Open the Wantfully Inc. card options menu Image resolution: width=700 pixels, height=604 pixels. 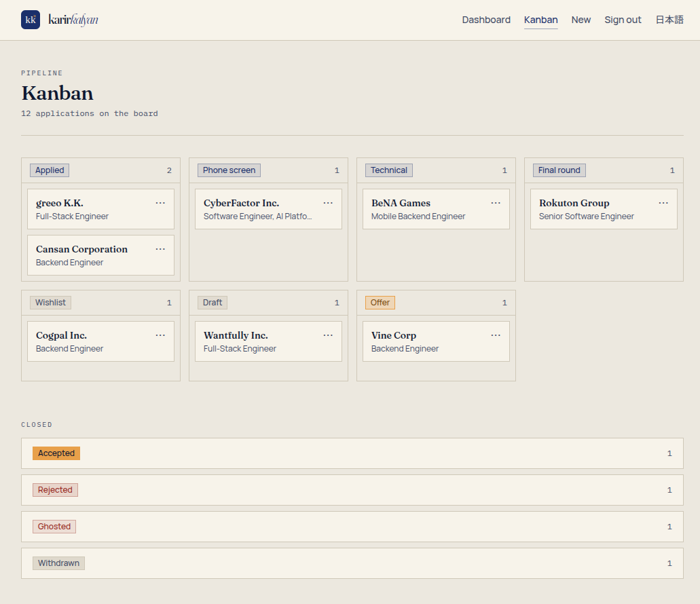pyautogui.click(x=328, y=335)
